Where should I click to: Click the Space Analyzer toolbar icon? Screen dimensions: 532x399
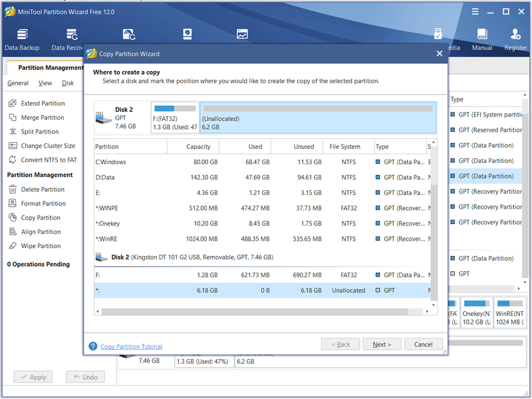(242, 35)
